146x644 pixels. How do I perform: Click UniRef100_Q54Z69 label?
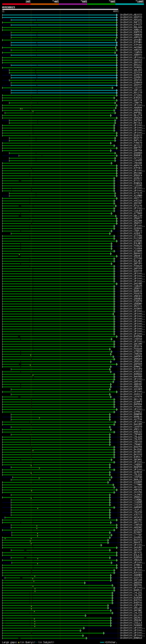131,118
